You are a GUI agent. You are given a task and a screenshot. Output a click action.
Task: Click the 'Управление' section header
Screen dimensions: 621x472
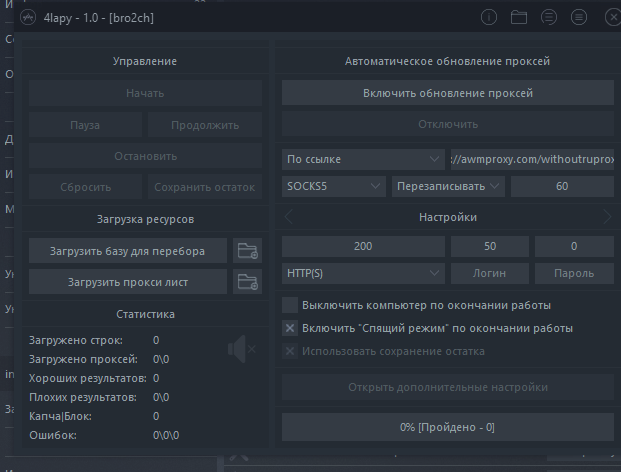coord(145,61)
